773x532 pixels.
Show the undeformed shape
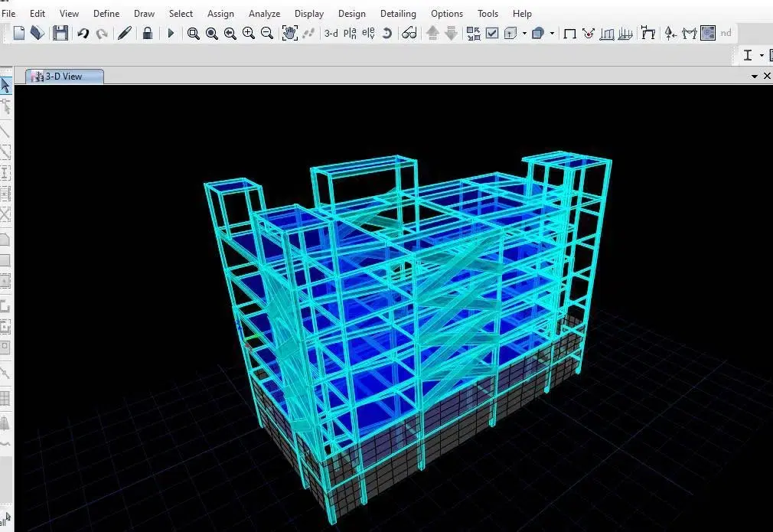click(x=570, y=33)
